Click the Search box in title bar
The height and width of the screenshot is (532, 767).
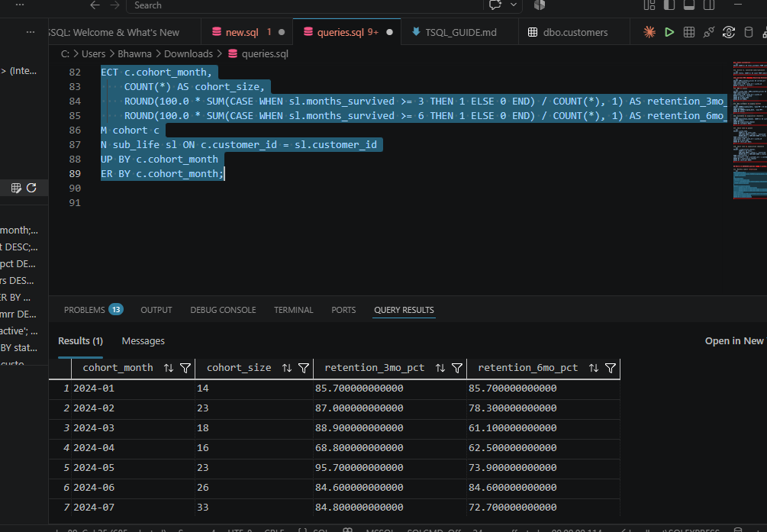(x=305, y=5)
